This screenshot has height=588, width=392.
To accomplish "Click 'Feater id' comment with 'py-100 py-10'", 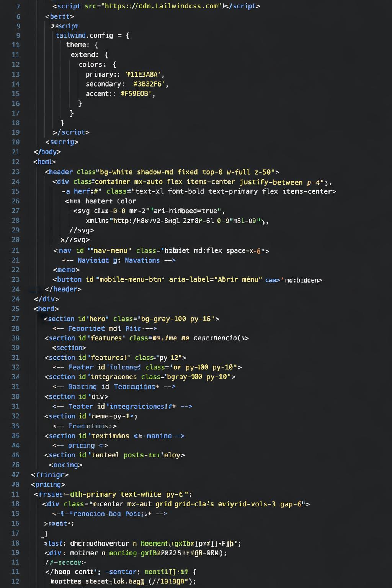I will click(x=147, y=367).
